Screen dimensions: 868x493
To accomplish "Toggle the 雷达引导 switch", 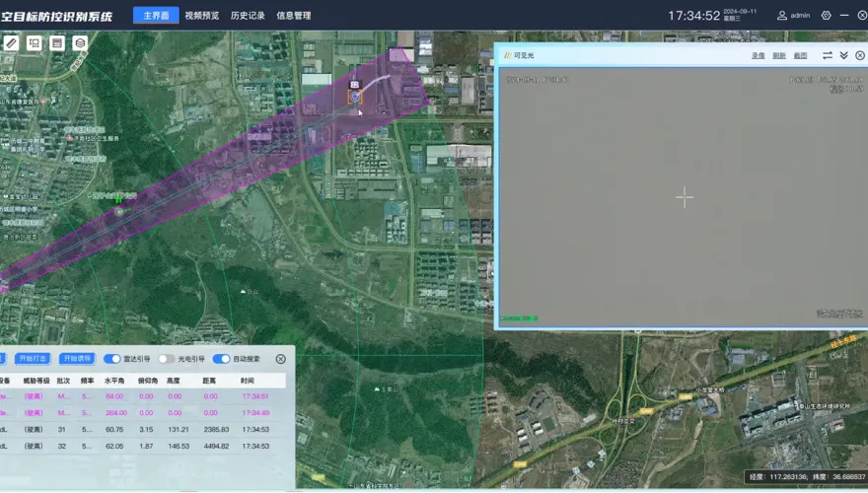I will (x=112, y=359).
